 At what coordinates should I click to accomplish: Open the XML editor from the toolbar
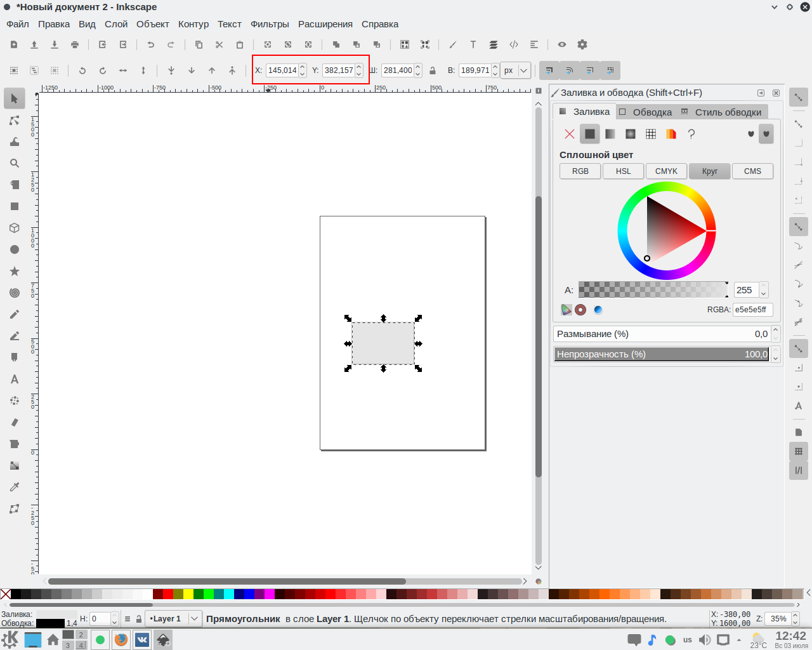tap(514, 44)
